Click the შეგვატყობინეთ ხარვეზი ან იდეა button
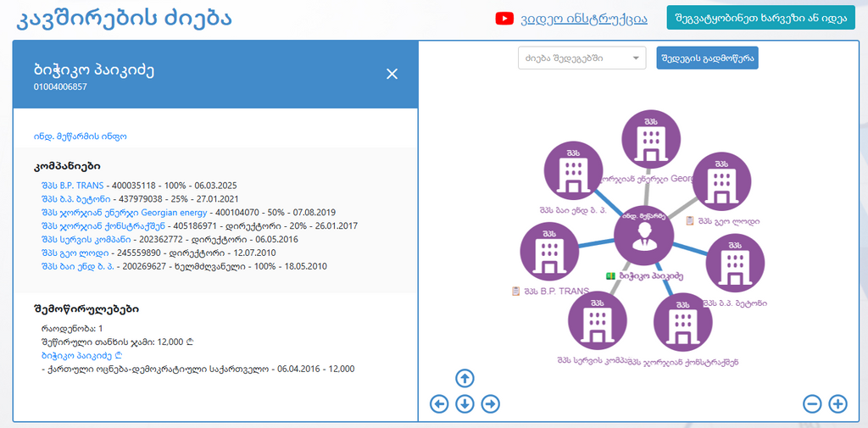Viewport: 868px width, 428px height. (760, 18)
